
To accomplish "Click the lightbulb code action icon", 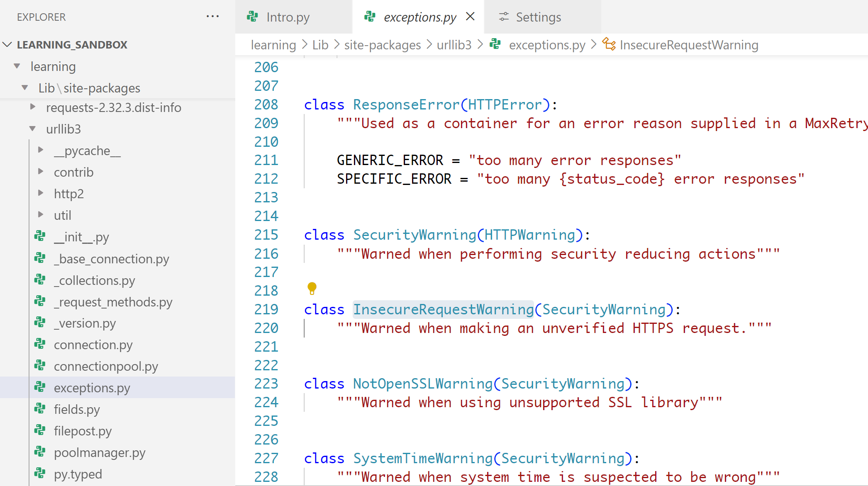I will (312, 288).
